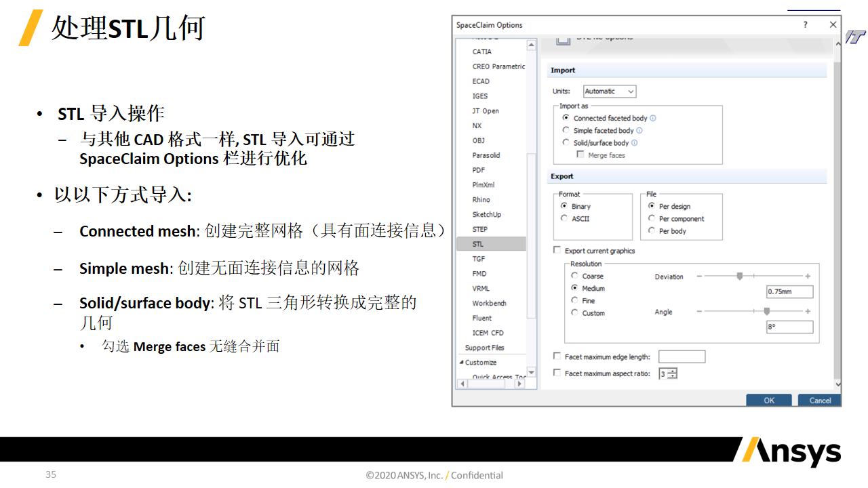Collapse the Customize tree section
The height and width of the screenshot is (488, 868).
pyautogui.click(x=462, y=363)
